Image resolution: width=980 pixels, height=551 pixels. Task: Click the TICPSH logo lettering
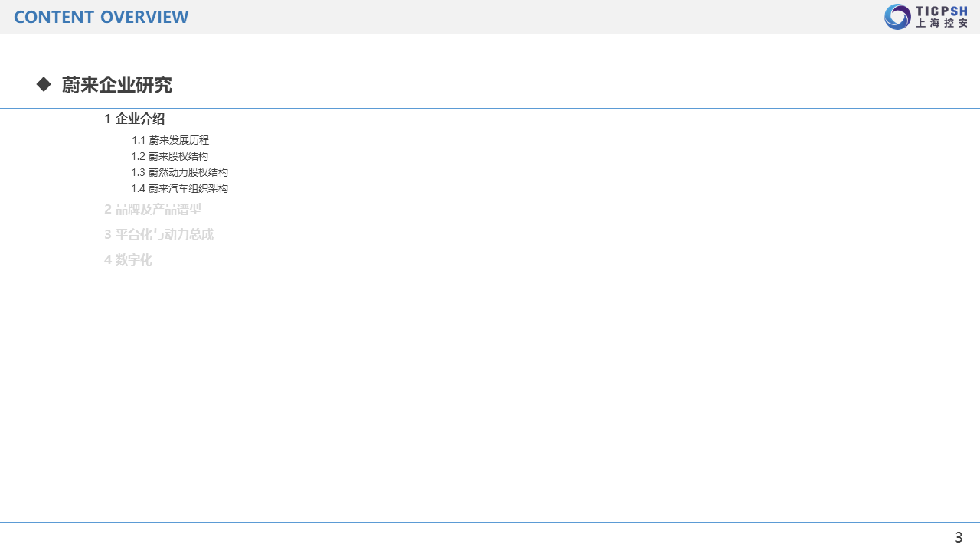point(942,10)
